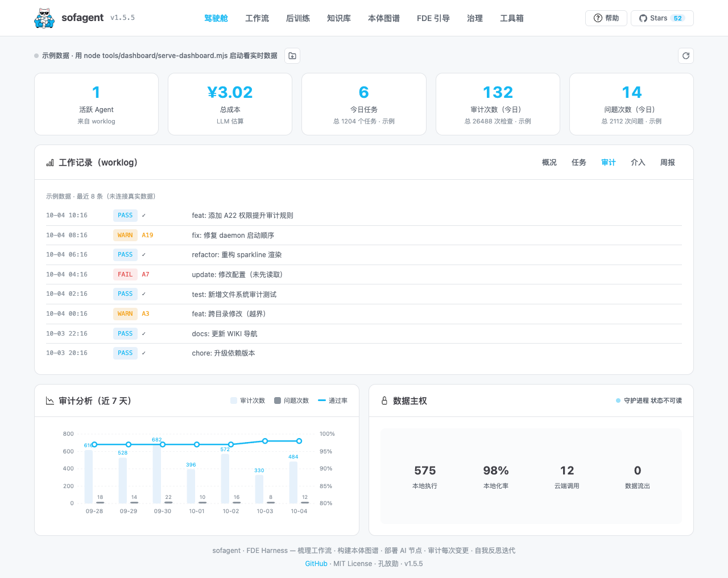This screenshot has width=728, height=578.
Task: Click the 682 bar for 09-30
Action: point(157,473)
